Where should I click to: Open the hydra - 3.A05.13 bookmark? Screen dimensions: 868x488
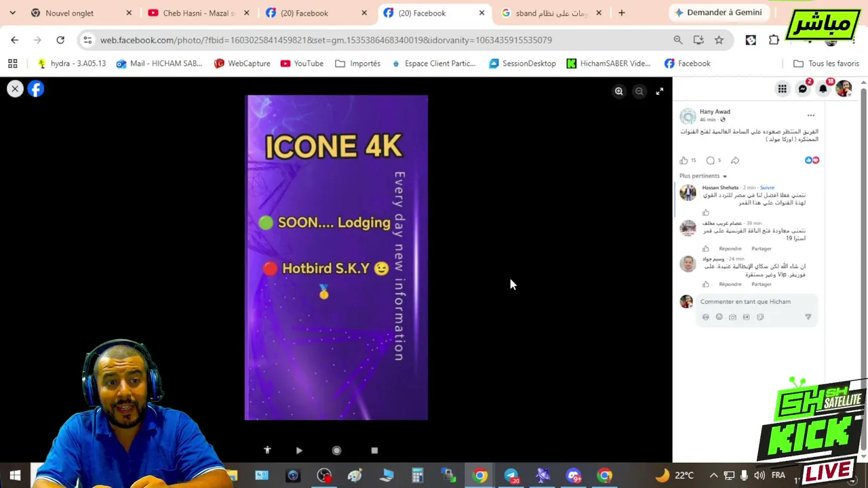72,64
